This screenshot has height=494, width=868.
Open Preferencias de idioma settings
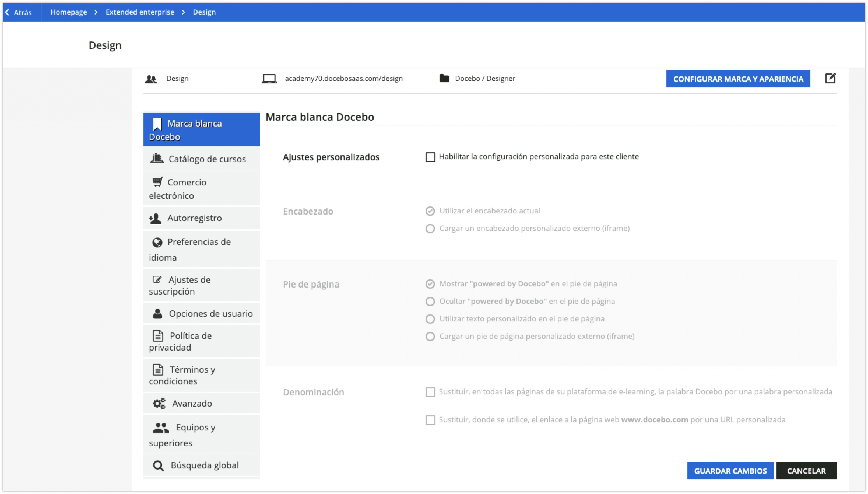coord(201,249)
